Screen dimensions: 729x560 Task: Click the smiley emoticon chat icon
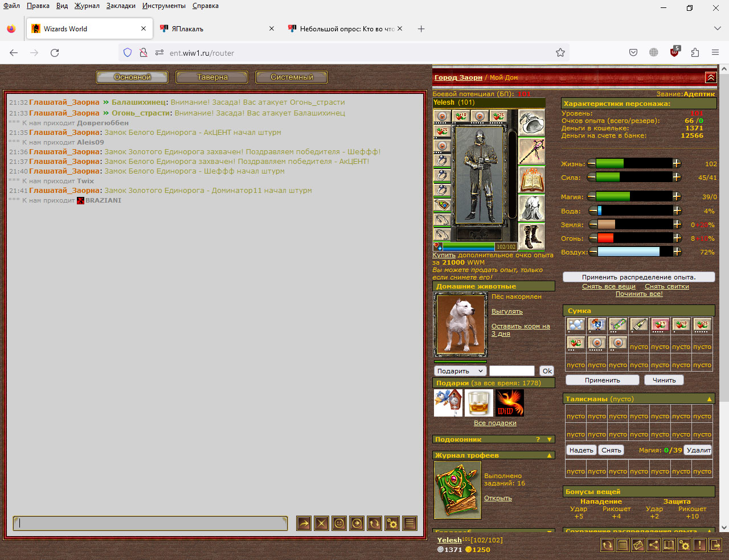pos(339,523)
